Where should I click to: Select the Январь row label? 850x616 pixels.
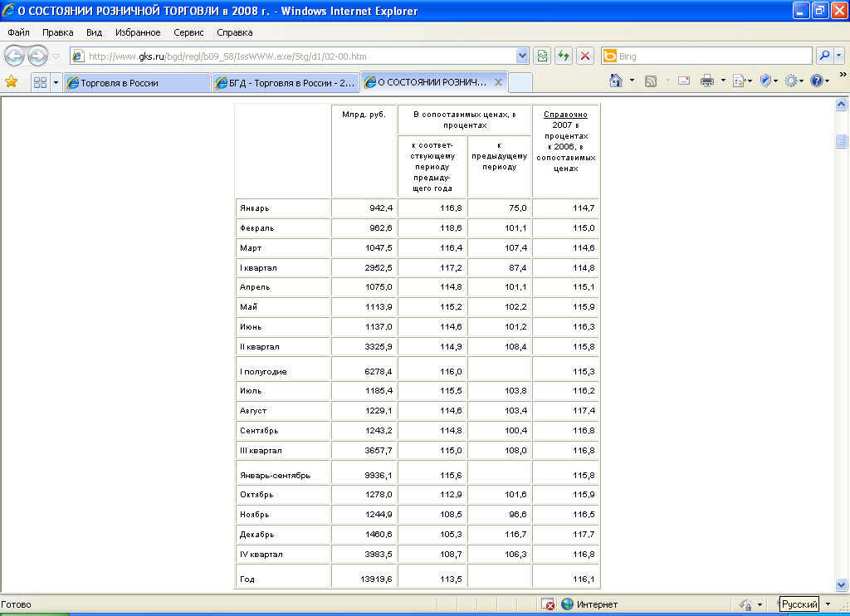254,208
